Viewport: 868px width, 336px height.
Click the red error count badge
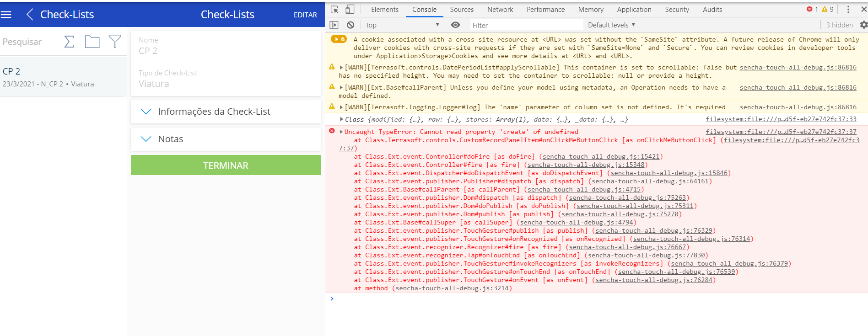click(x=813, y=9)
